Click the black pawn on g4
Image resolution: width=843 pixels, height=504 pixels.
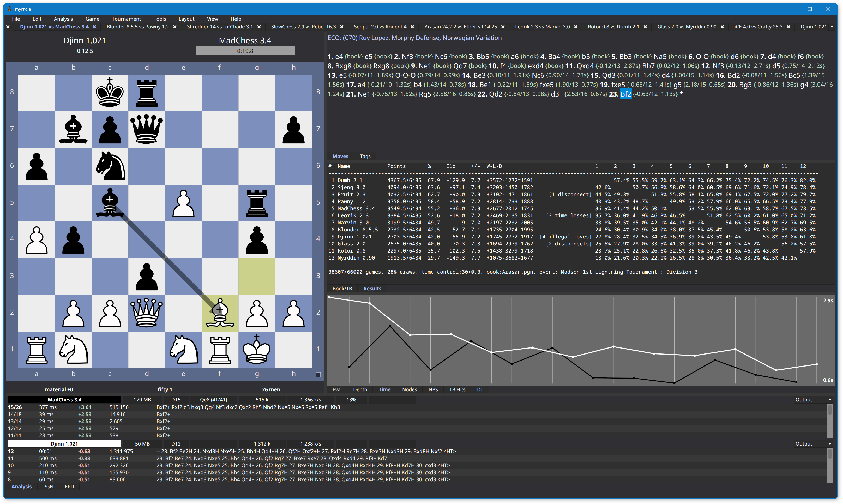pyautogui.click(x=257, y=240)
